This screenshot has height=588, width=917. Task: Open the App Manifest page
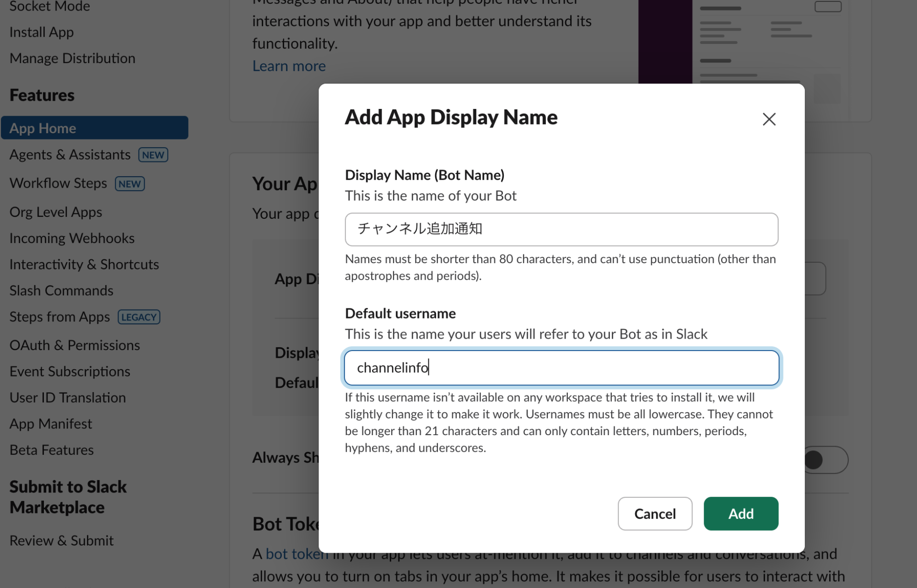[x=51, y=423]
